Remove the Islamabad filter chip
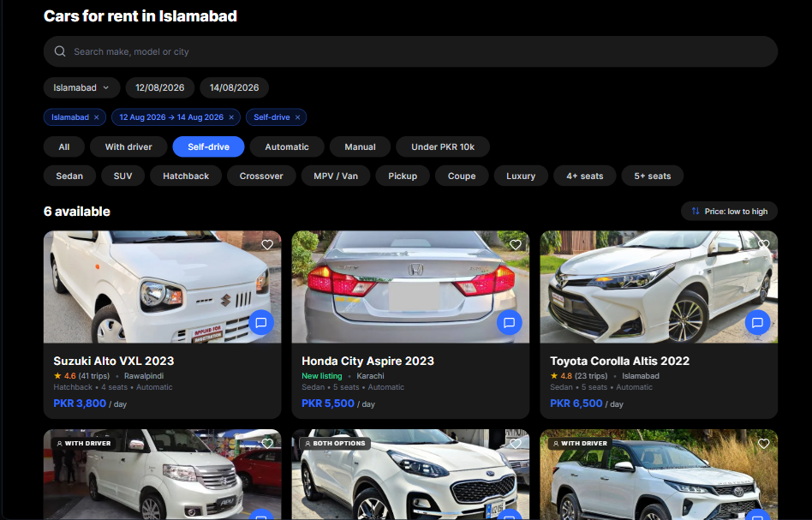This screenshot has height=520, width=812. (x=96, y=117)
